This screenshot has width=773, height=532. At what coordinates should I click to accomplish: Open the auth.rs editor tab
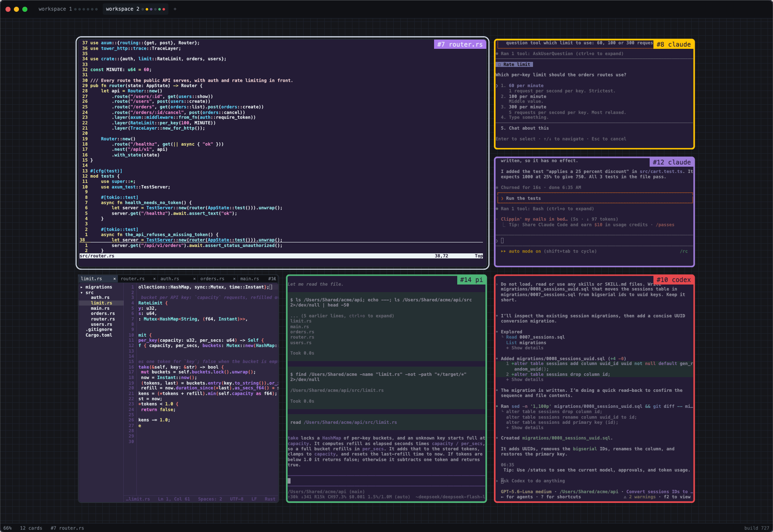click(x=170, y=279)
